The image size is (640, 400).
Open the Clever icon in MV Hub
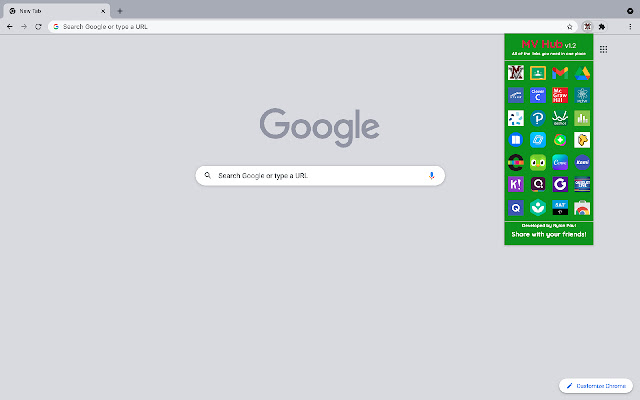click(538, 96)
